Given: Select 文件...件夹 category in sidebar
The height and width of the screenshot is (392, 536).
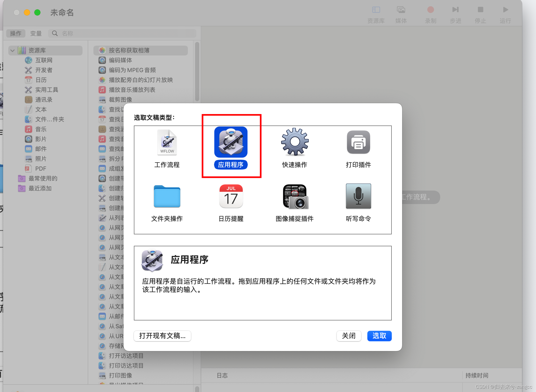Looking at the screenshot, I should [50, 119].
